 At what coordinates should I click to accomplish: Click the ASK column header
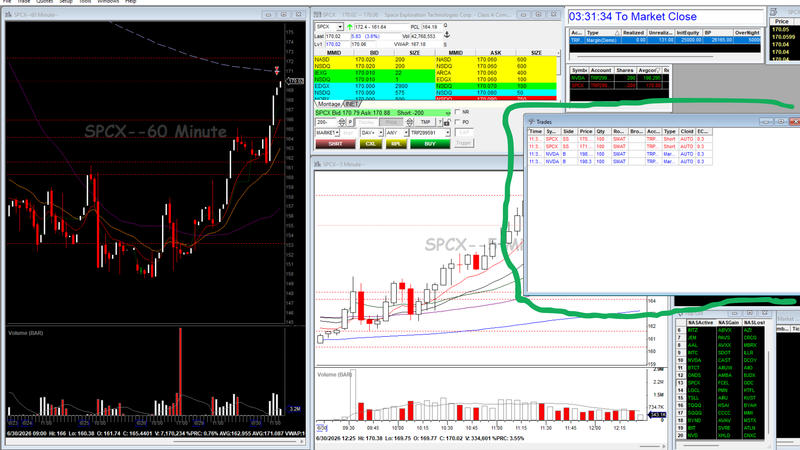point(495,53)
